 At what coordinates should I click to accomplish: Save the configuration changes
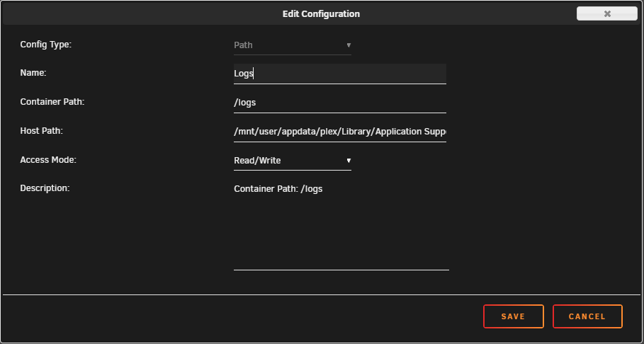514,316
